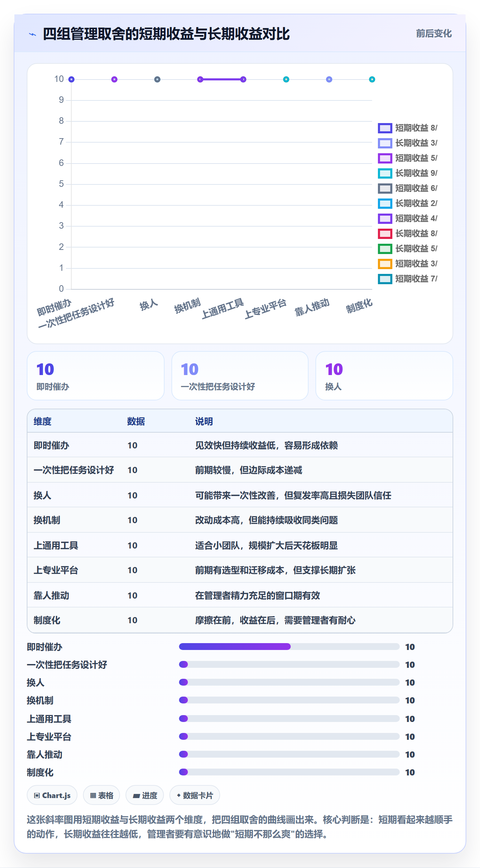
Task: Click the 说明 column header
Action: tap(204, 421)
